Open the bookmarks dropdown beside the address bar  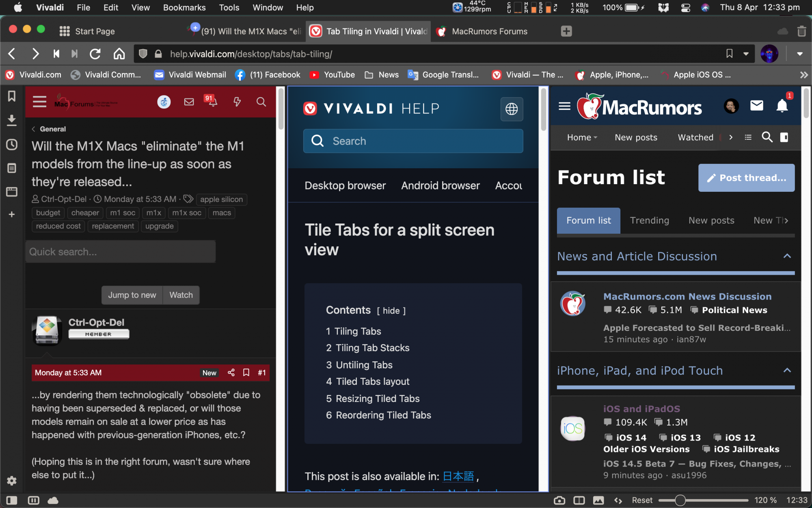pyautogui.click(x=746, y=53)
